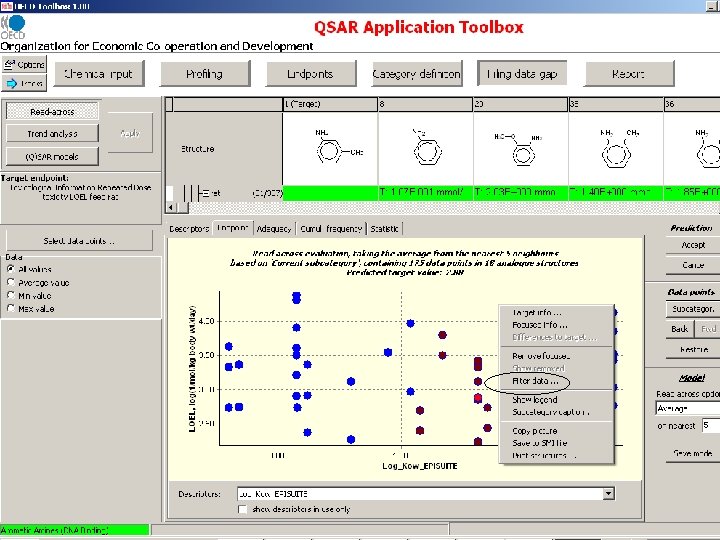
Task: Go to the Profiling stage
Action: (x=205, y=73)
